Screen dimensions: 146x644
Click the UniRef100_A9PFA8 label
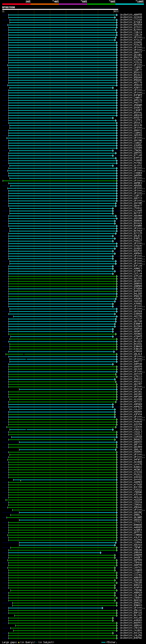[131, 364]
